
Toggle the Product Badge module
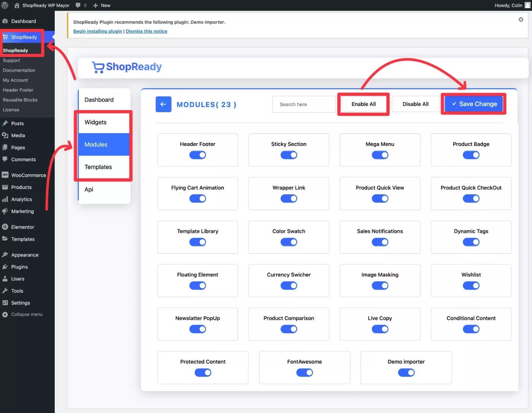471,155
